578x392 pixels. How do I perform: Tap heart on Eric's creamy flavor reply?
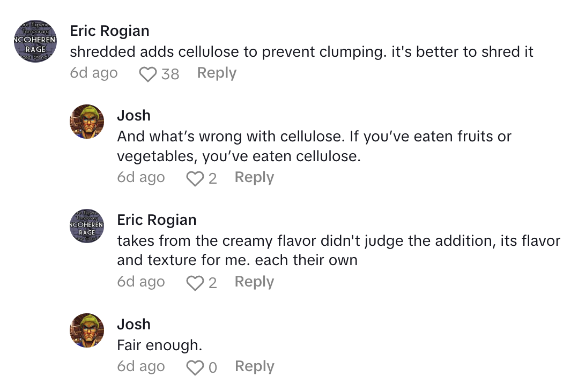[x=195, y=283]
